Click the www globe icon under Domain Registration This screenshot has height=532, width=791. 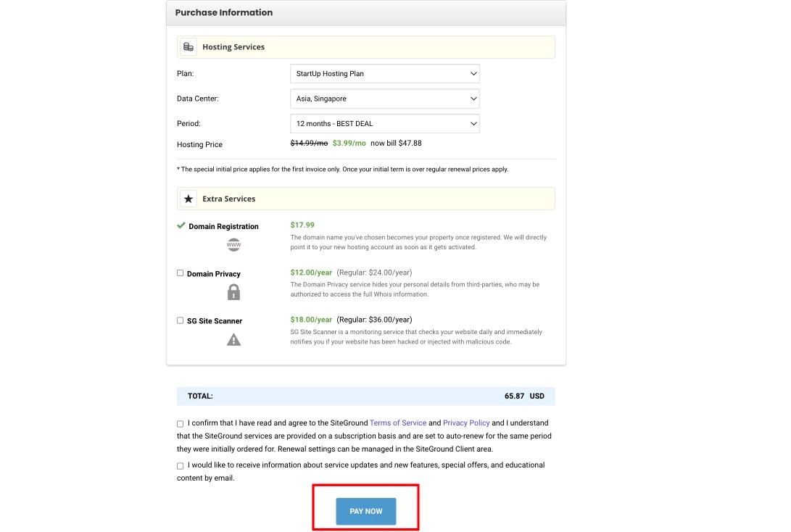coord(233,244)
